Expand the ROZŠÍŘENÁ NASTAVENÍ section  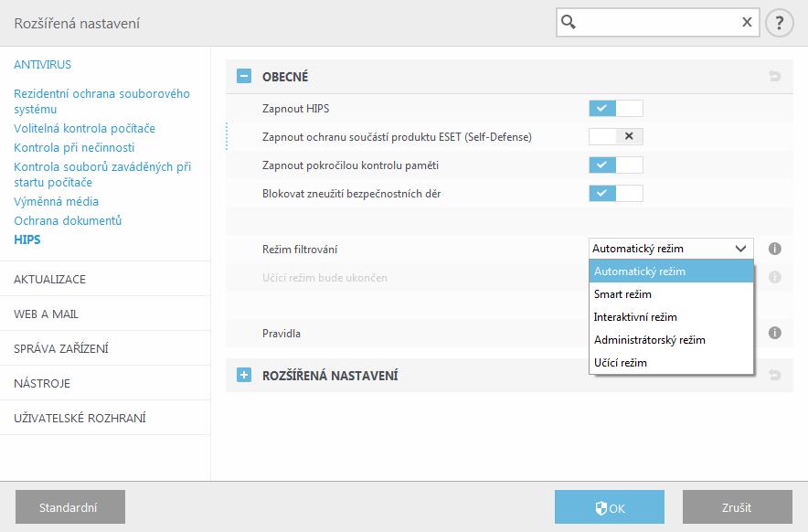click(244, 375)
